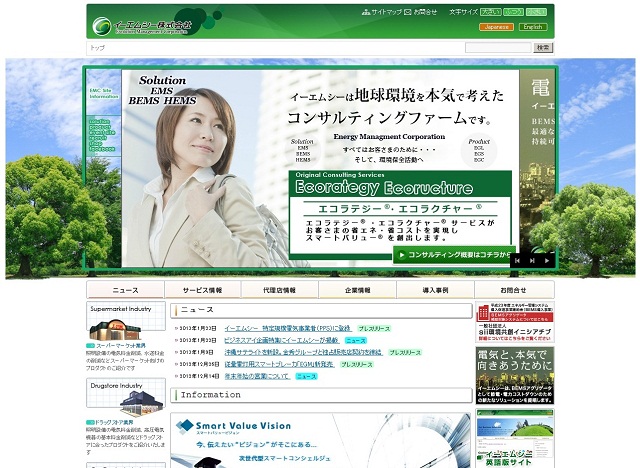Switch language to Japanese
The width and height of the screenshot is (640, 468).
click(x=496, y=27)
